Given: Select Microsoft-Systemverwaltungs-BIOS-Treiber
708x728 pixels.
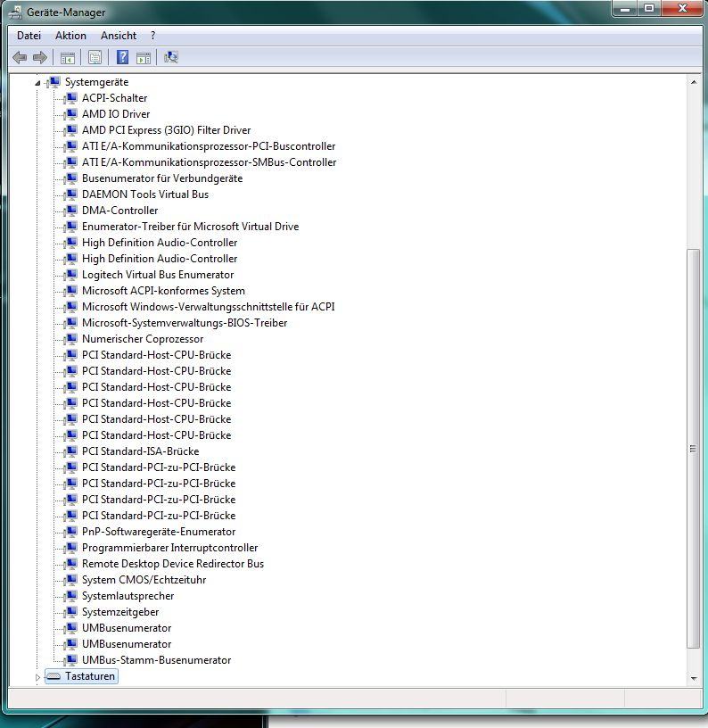Looking at the screenshot, I should [185, 323].
